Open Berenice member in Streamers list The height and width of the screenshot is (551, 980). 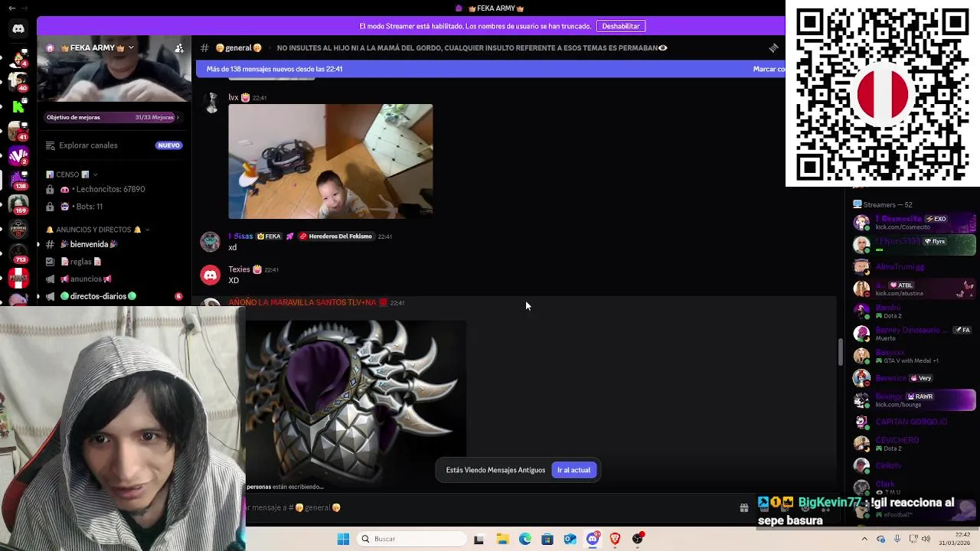(914, 378)
